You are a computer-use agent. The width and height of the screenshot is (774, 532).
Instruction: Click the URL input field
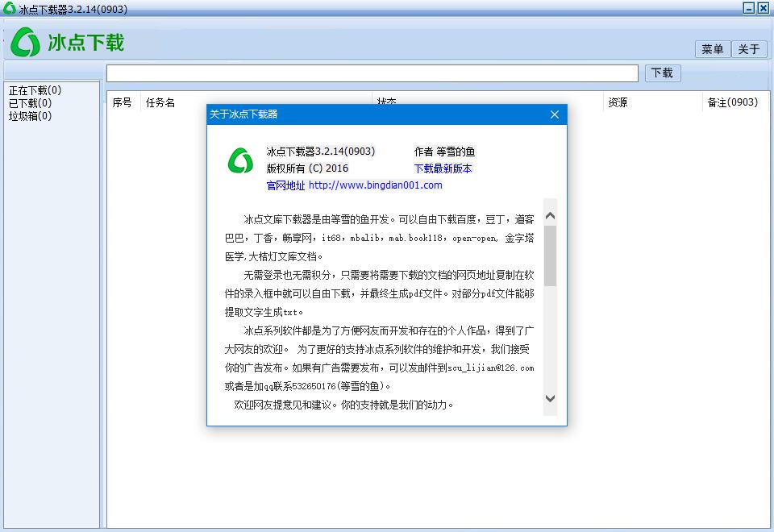coord(372,73)
